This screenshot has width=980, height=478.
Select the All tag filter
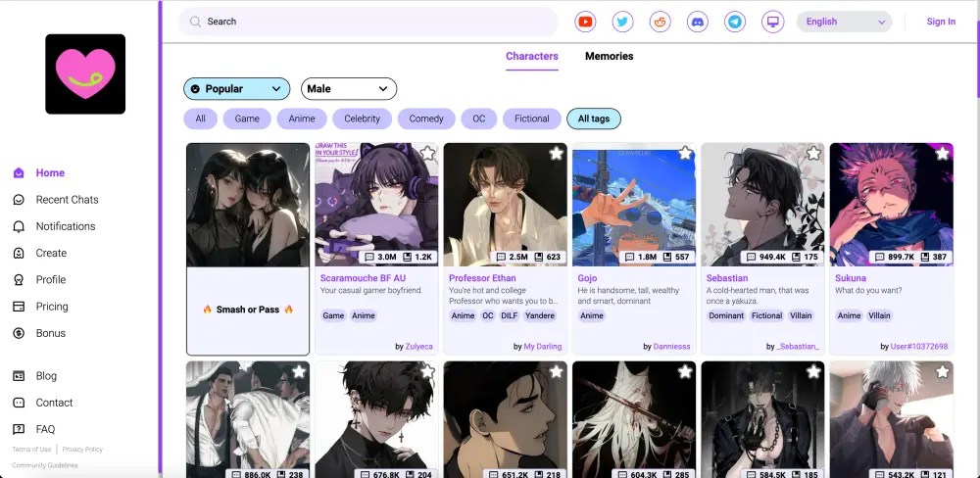click(x=200, y=119)
